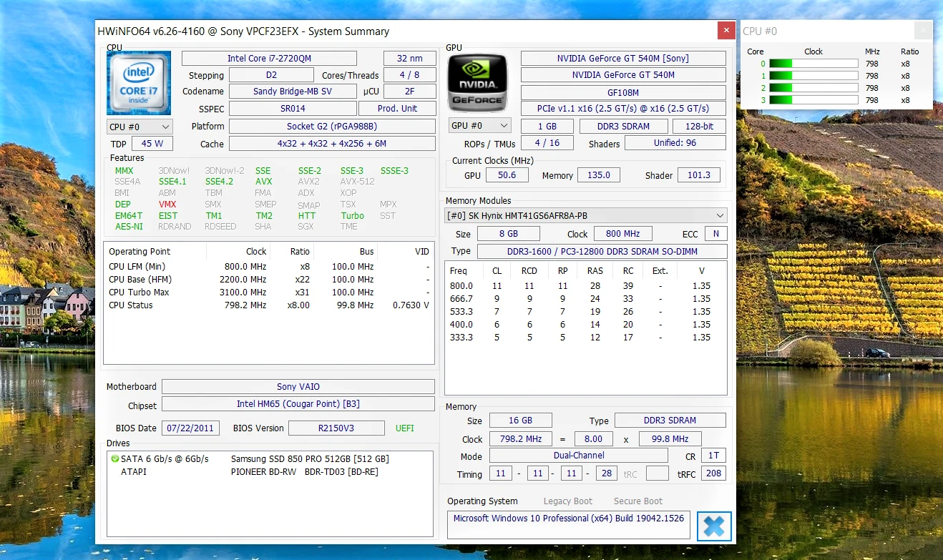Click the Windows 10 Professional OS field
The image size is (943, 560).
pyautogui.click(x=569, y=525)
